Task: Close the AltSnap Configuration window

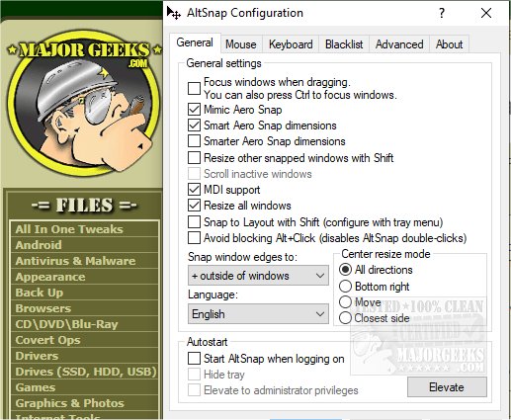Action: [486, 13]
